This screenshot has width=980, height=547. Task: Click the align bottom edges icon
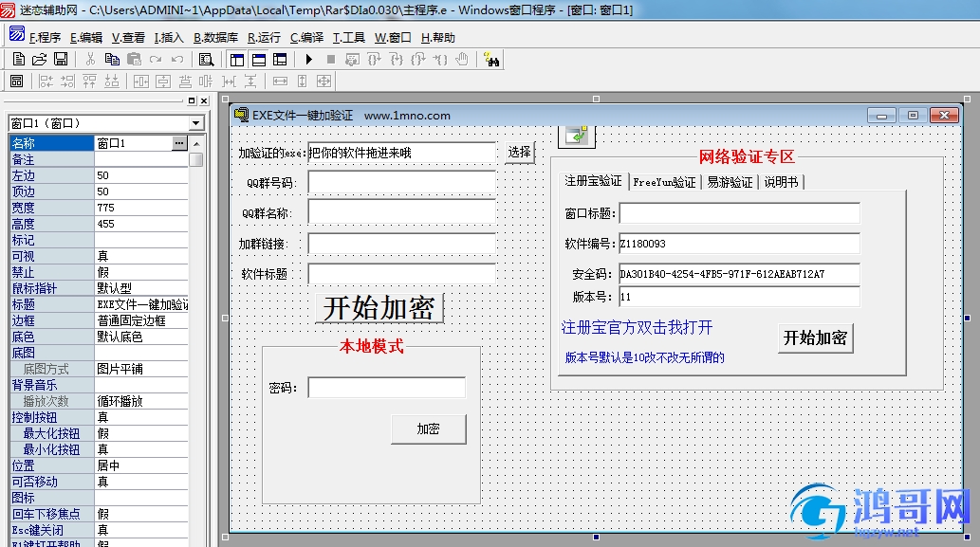coord(112,82)
